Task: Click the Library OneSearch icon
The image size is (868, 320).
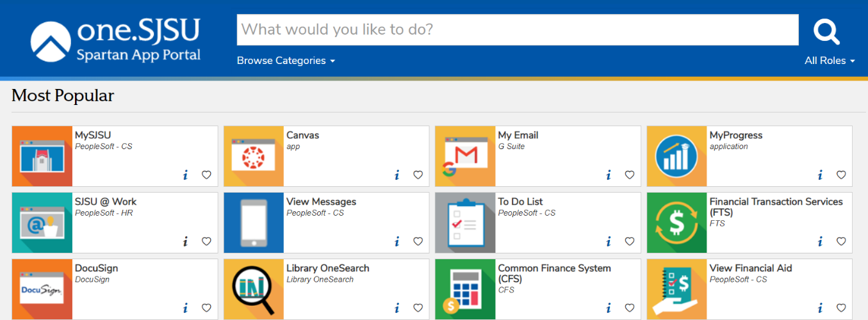Action: coord(254,289)
